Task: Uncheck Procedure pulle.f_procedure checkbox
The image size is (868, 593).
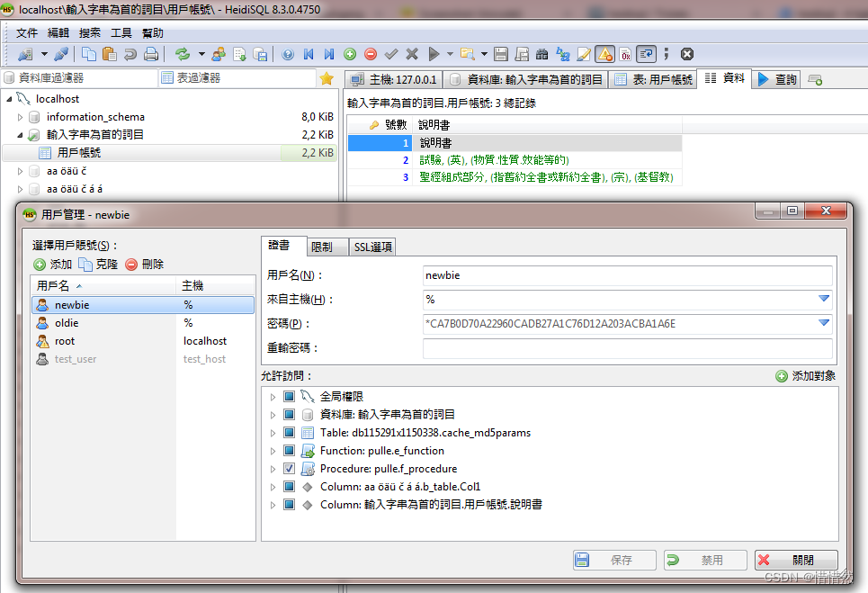Action: [x=289, y=469]
